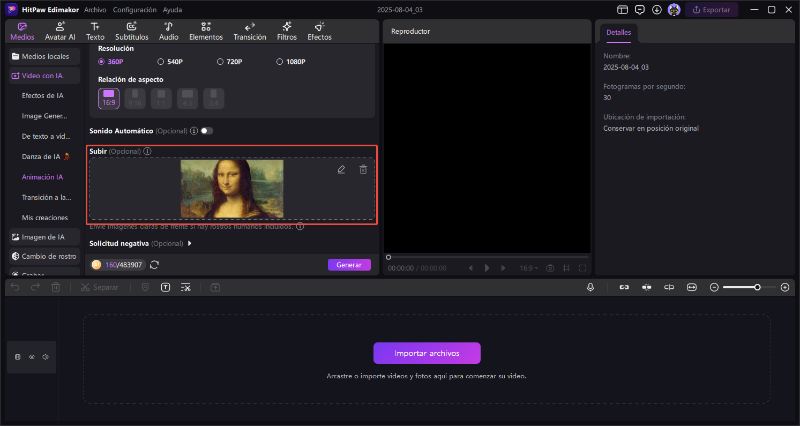
Task: Edit the uploaded image with pencil icon
Action: 341,170
